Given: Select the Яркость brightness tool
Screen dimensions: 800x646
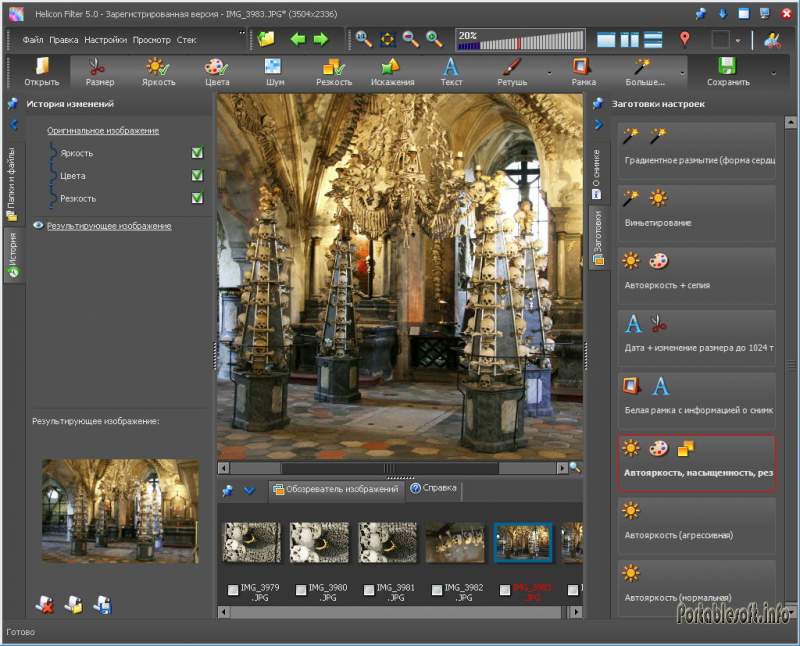Looking at the screenshot, I should point(158,72).
